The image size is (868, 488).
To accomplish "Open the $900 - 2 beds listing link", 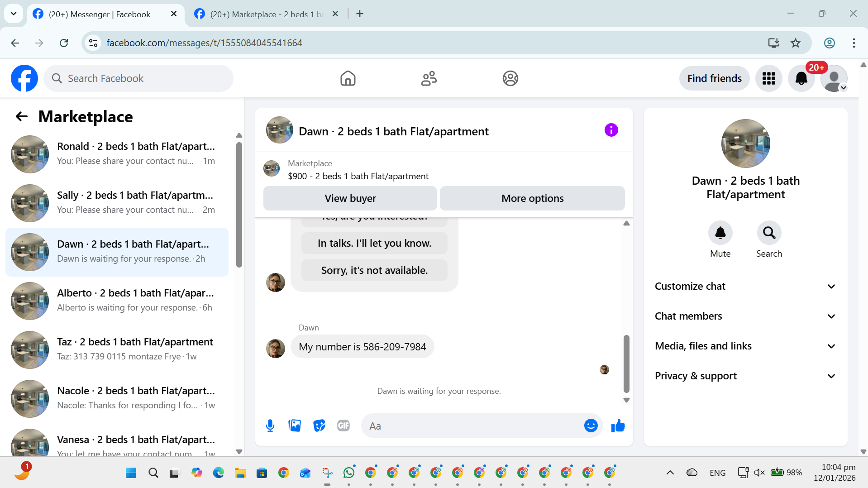I will point(358,176).
